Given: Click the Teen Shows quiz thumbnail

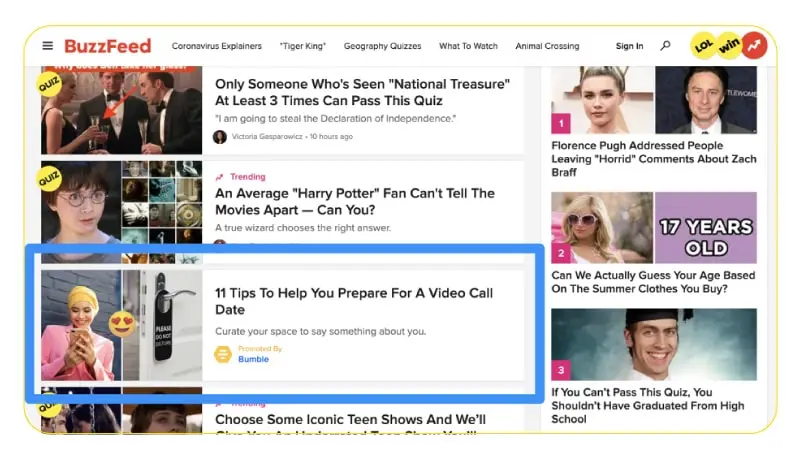Looking at the screenshot, I should pos(121,410).
